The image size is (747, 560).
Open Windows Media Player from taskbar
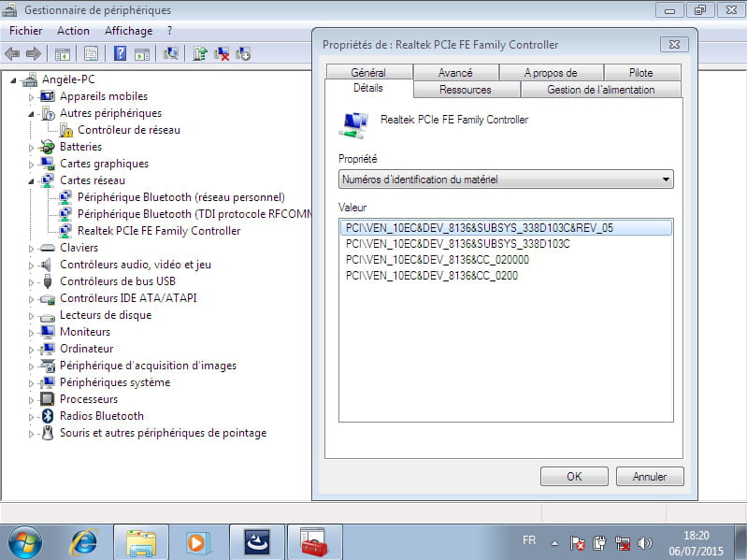point(196,542)
